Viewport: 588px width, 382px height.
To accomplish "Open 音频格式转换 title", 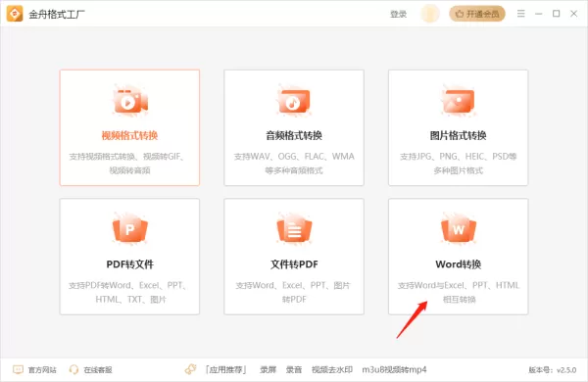I will click(294, 135).
